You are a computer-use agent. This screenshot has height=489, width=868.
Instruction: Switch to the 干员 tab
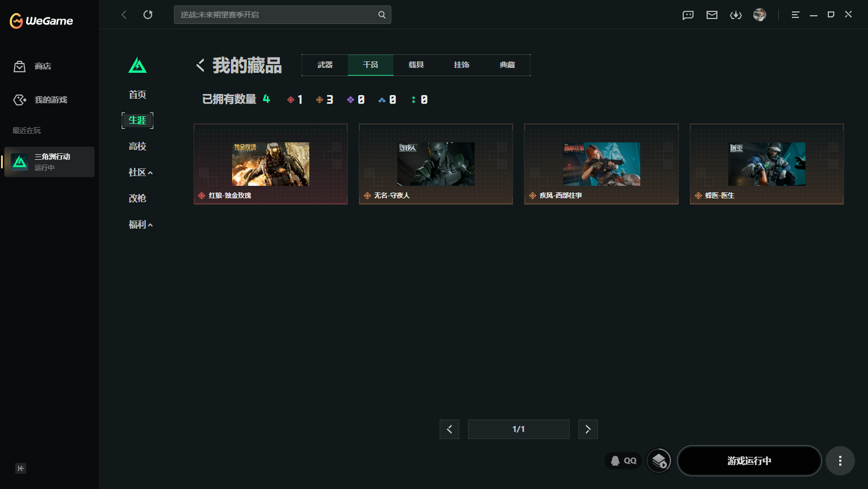371,65
